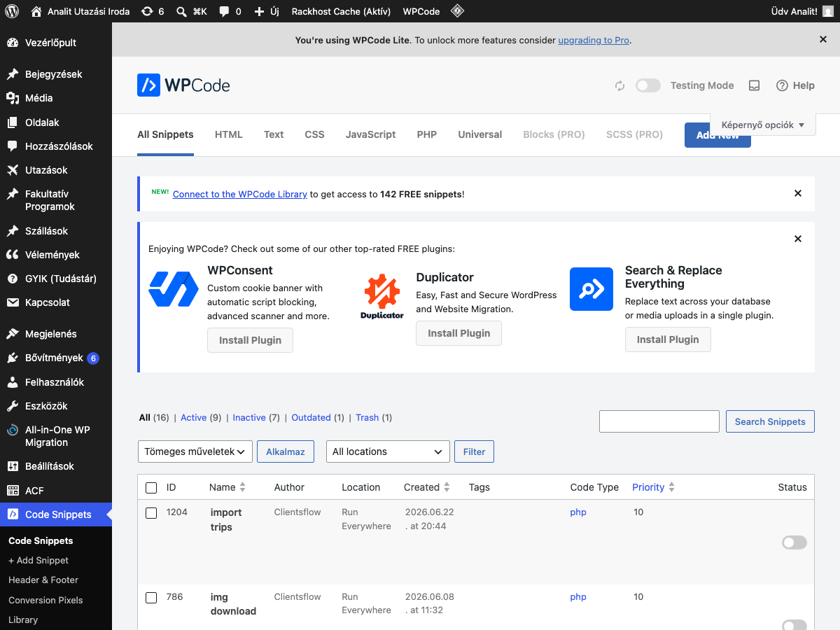Open Kapcsolat envelope icon in sidebar
Image resolution: width=840 pixels, height=630 pixels.
click(13, 302)
